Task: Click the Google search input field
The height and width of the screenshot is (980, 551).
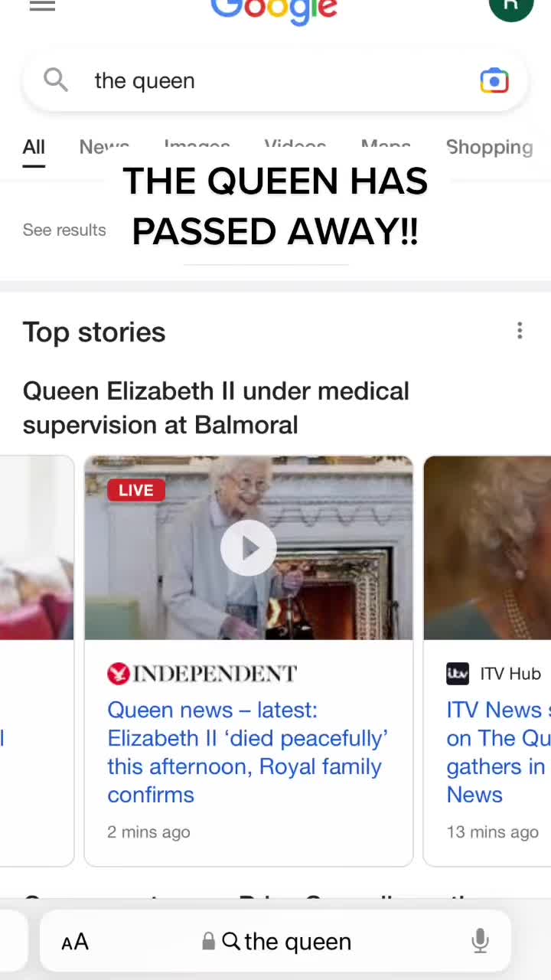Action: (x=275, y=80)
